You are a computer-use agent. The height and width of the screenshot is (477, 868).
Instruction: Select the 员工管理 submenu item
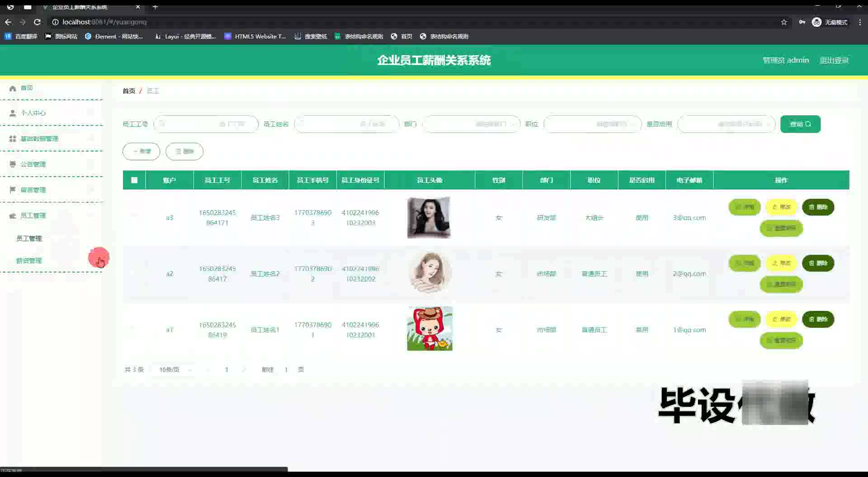click(29, 238)
